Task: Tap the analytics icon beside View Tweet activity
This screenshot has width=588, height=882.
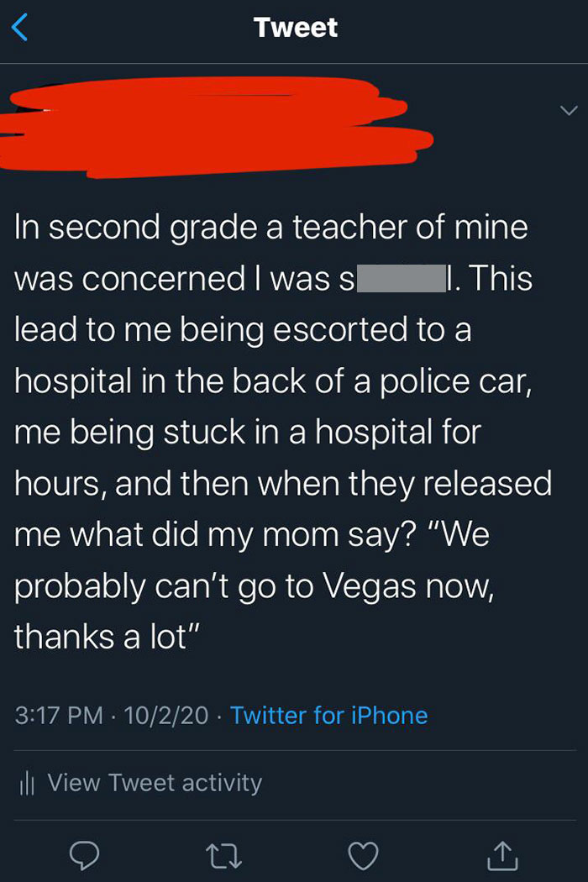Action: pyautogui.click(x=27, y=782)
